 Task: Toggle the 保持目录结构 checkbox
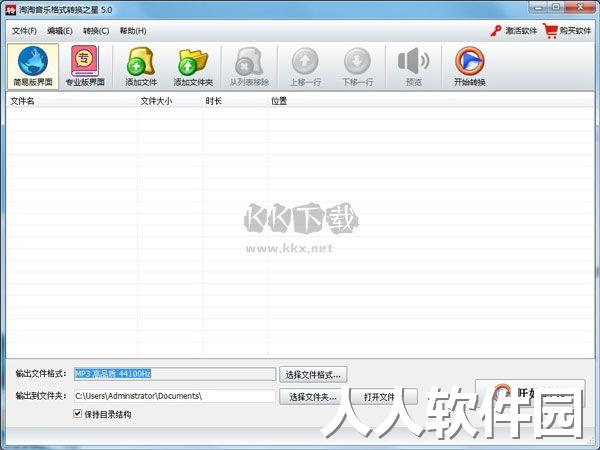point(77,414)
